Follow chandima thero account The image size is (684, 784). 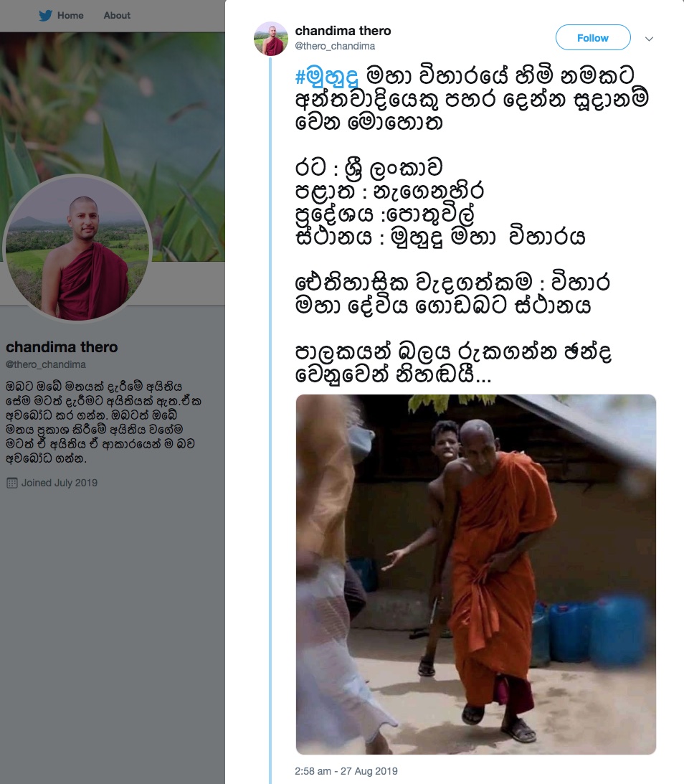point(593,37)
